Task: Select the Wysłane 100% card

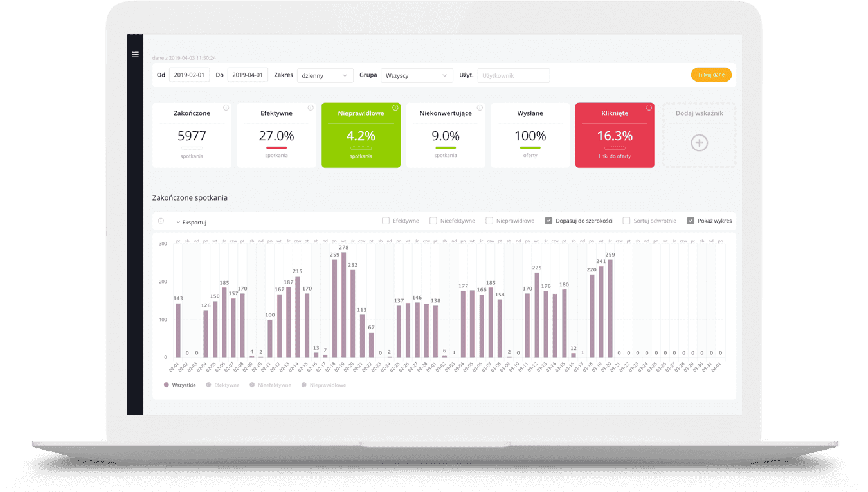Action: click(x=530, y=135)
